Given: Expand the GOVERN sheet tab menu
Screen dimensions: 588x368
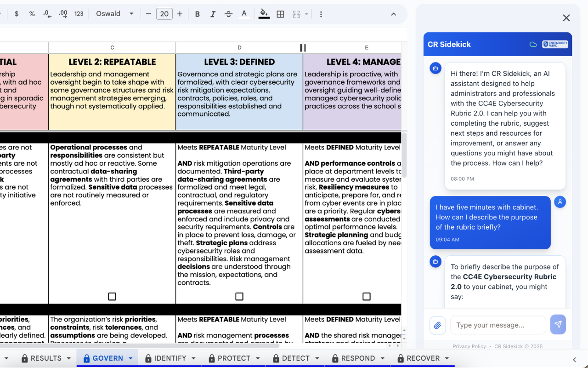Looking at the screenshot, I should pyautogui.click(x=130, y=358).
